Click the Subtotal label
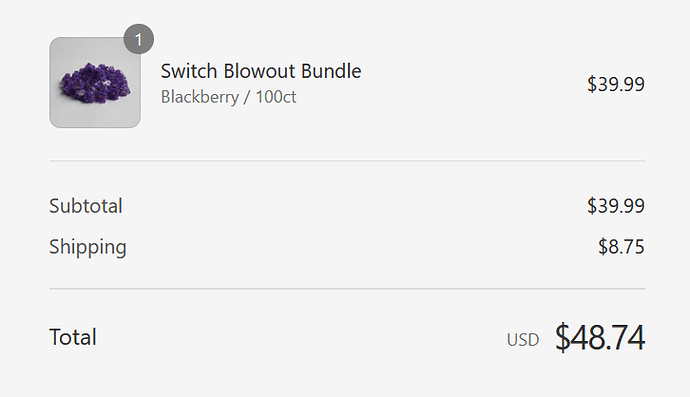The image size is (690, 397). pyautogui.click(x=86, y=206)
